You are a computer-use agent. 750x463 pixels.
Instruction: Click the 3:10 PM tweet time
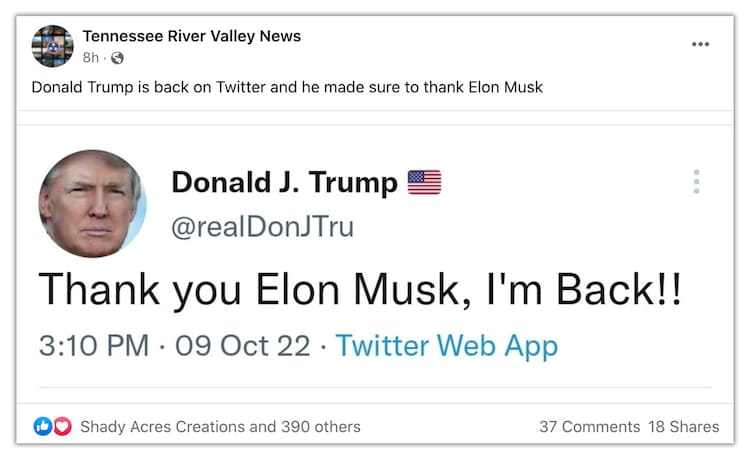[93, 346]
